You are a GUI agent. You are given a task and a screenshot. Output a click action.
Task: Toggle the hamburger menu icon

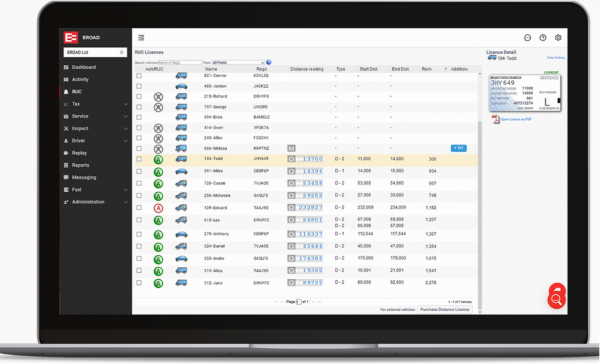tap(141, 38)
